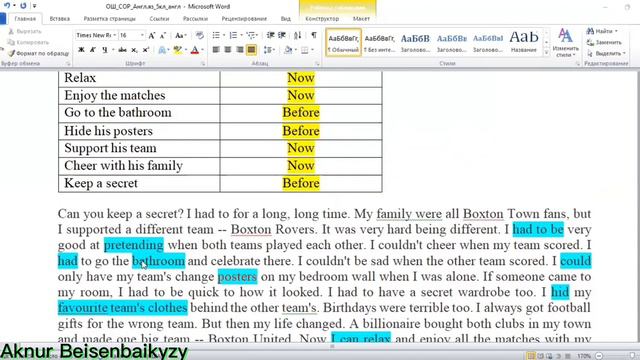Open numbering style dropdown arrow
Image resolution: width=640 pixels, height=360 pixels.
coord(241,36)
